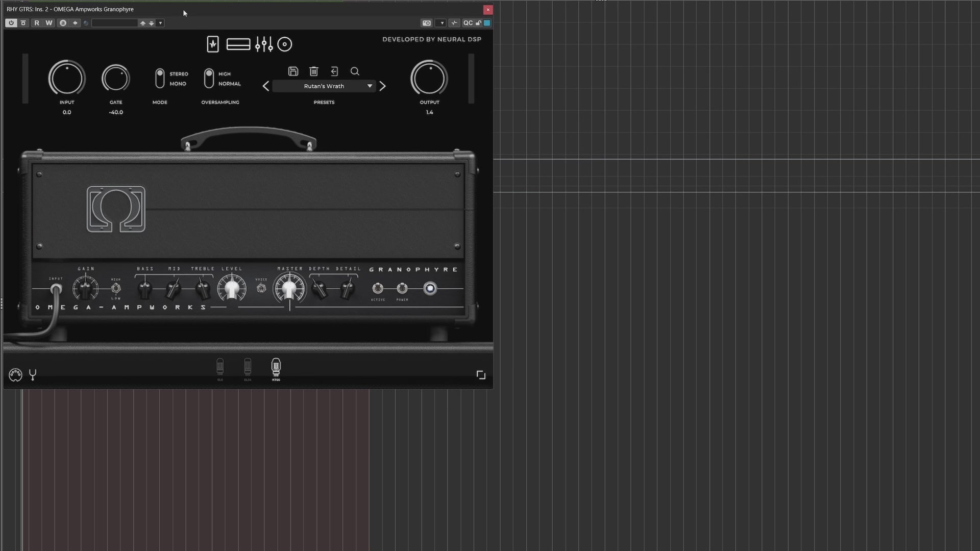This screenshot has height=551, width=980.
Task: Open the QC quick controls button
Action: click(x=468, y=23)
